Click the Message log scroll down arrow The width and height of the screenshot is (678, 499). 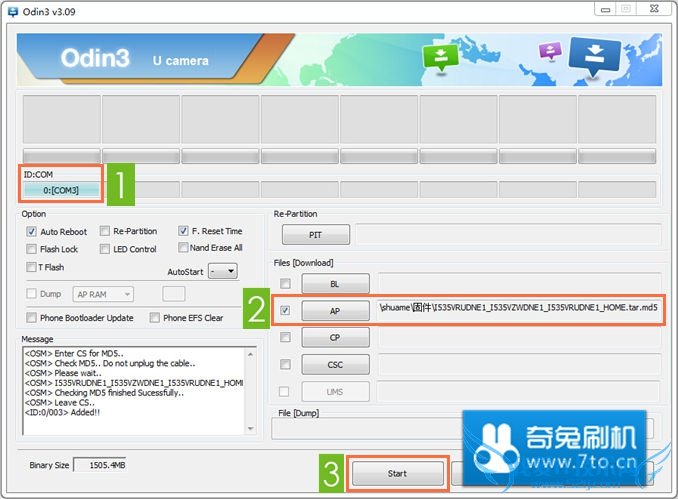(x=250, y=428)
